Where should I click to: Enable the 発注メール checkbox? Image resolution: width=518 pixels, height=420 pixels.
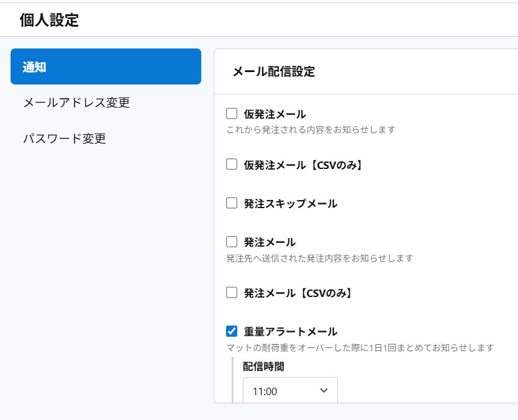pyautogui.click(x=232, y=242)
